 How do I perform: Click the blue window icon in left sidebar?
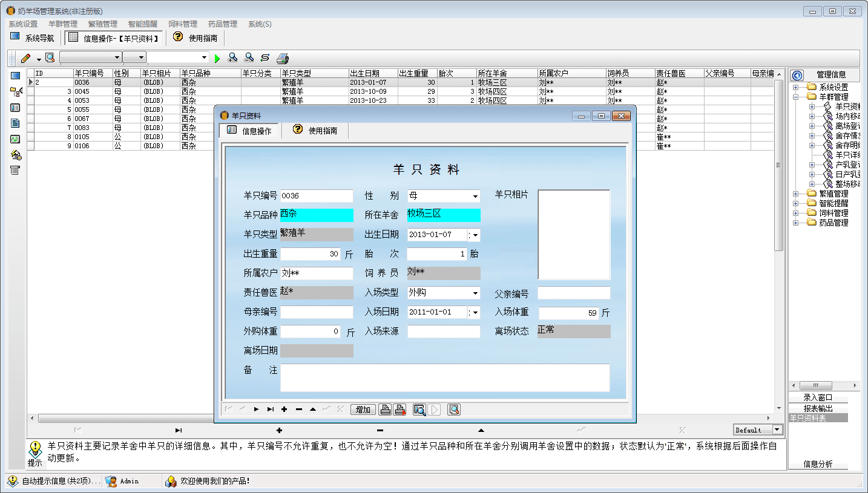(16, 76)
